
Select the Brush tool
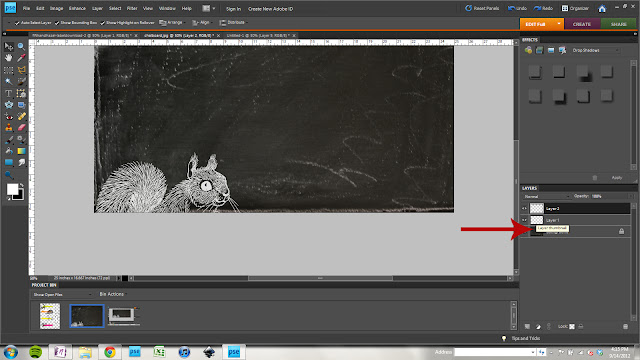(9, 140)
